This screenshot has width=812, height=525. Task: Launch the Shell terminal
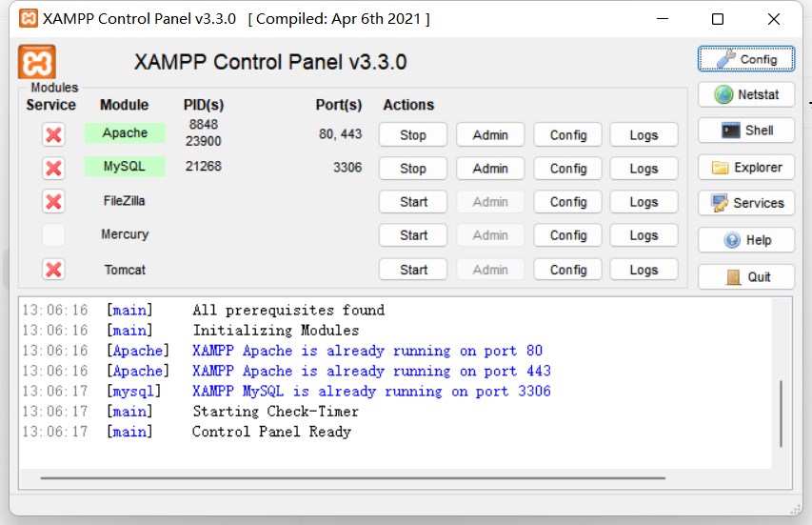745,131
